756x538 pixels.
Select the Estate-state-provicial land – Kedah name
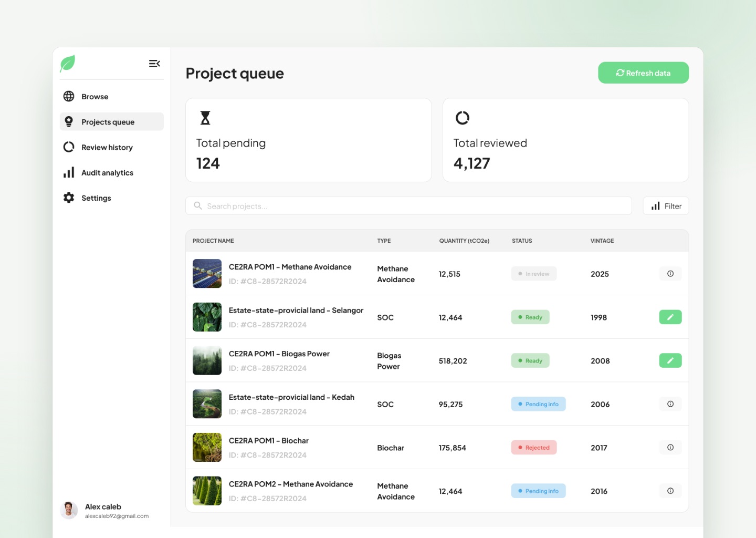(291, 397)
